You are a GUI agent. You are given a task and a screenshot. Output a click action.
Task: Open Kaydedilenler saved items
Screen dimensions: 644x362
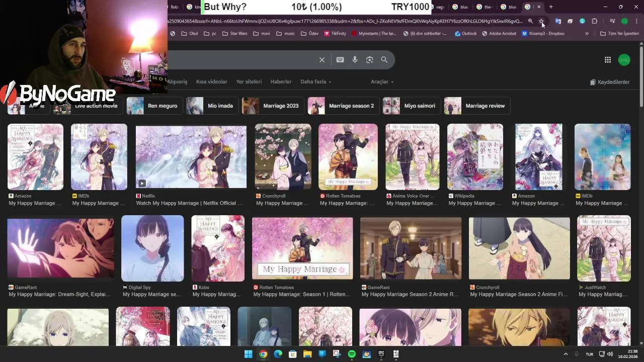(610, 82)
